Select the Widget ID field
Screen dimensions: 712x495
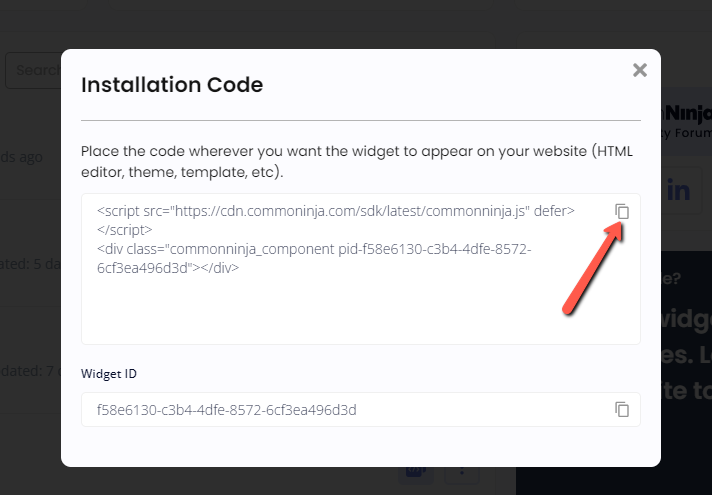(361, 409)
